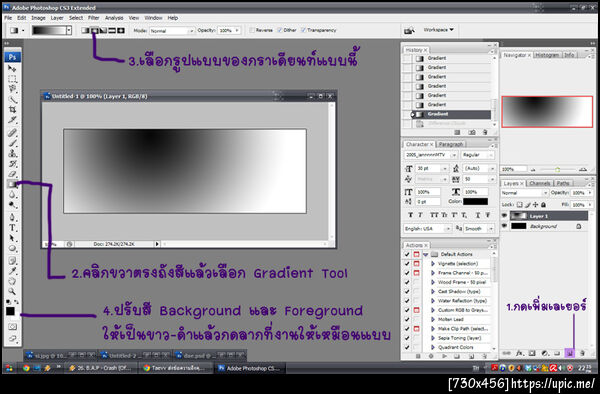Toggle lock transparent pixels in Layers
Screen dimensions: 600x394
[520, 205]
